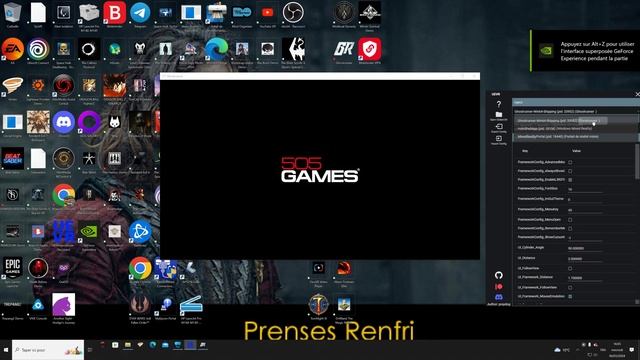The height and width of the screenshot is (360, 640).
Task: Toggle UI_Framework_FollowView checkbox
Action: click(x=570, y=287)
